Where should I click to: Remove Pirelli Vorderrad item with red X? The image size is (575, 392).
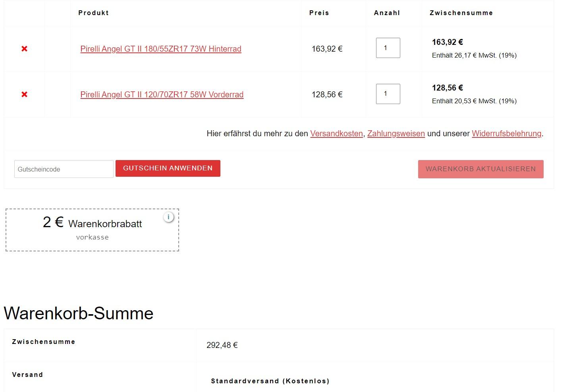(24, 95)
